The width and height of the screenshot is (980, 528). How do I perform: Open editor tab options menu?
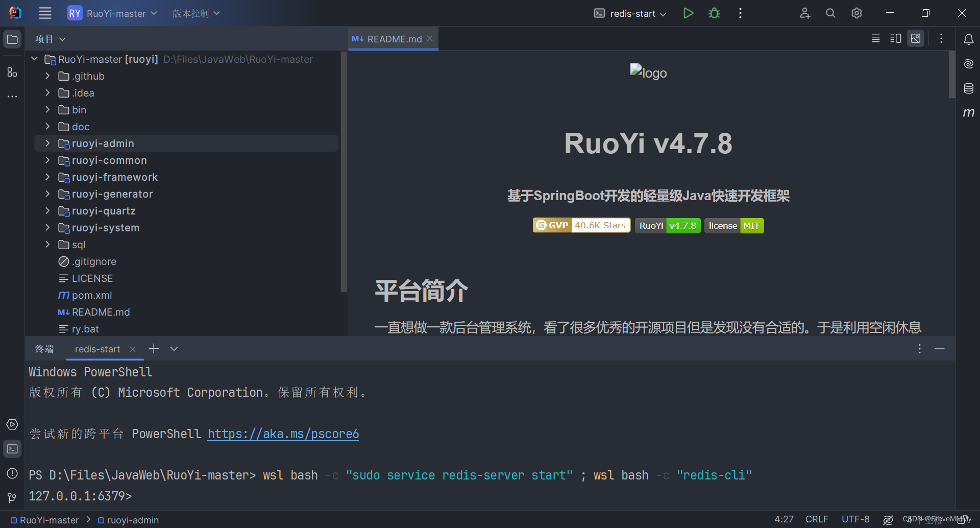coord(941,39)
